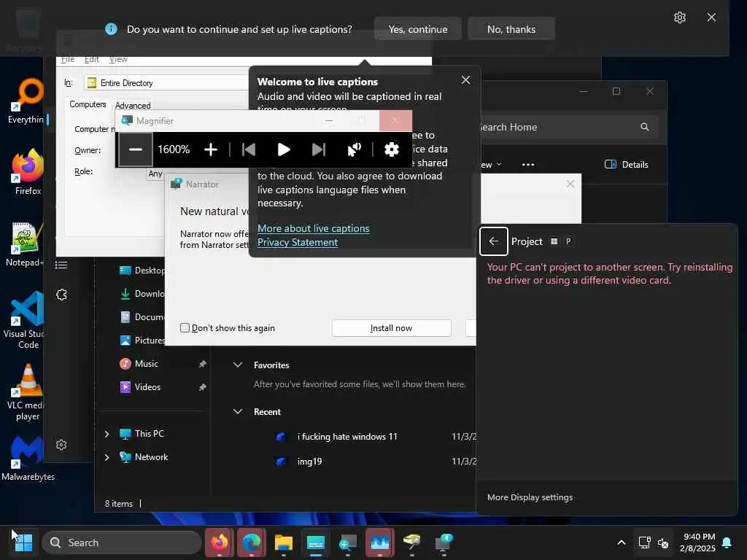747x560 pixels.
Task: Click Yes, continue for live captions
Action: (x=418, y=29)
